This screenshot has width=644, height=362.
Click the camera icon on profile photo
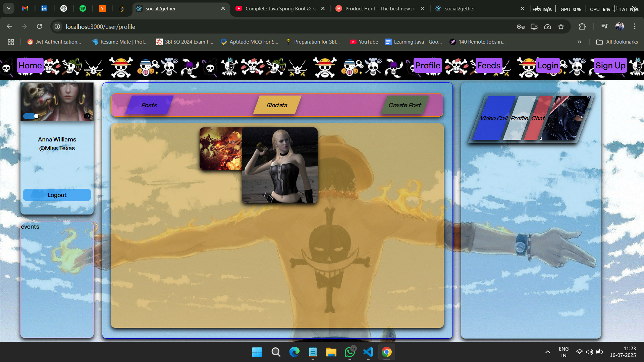[87, 116]
